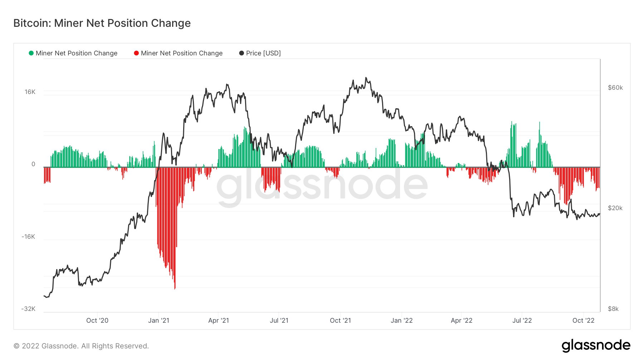
Task: Toggle Price [USD] legend entry
Action: click(260, 53)
